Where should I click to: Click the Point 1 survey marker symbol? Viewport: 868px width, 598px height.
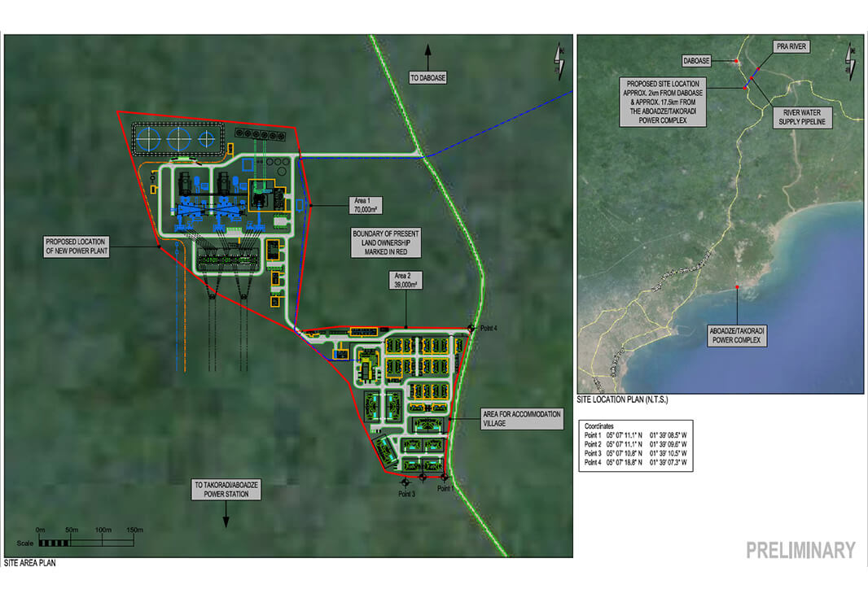pyautogui.click(x=445, y=477)
